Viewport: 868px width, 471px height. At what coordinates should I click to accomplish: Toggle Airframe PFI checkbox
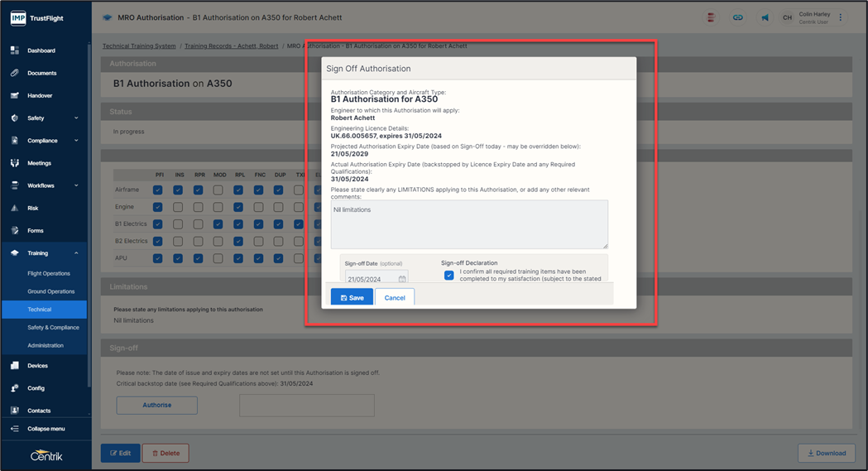[x=158, y=190]
